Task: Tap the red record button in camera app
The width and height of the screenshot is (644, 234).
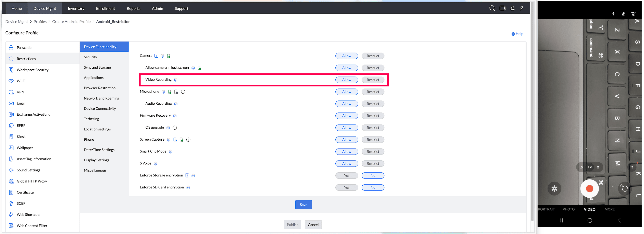Action: pos(589,188)
